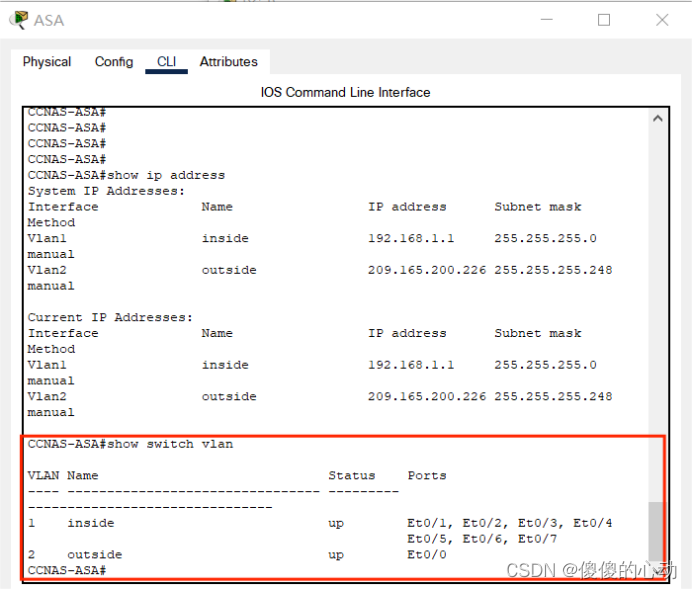Click the CLI scrollbar up arrow
This screenshot has width=692, height=589.
(x=658, y=119)
